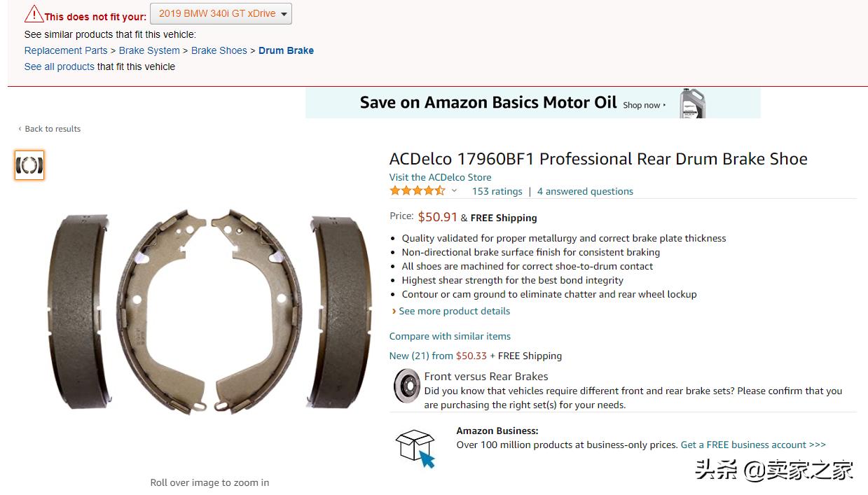Open Drum Brake breadcrumb category
Viewport: 868px width, 495px height.
(x=286, y=50)
